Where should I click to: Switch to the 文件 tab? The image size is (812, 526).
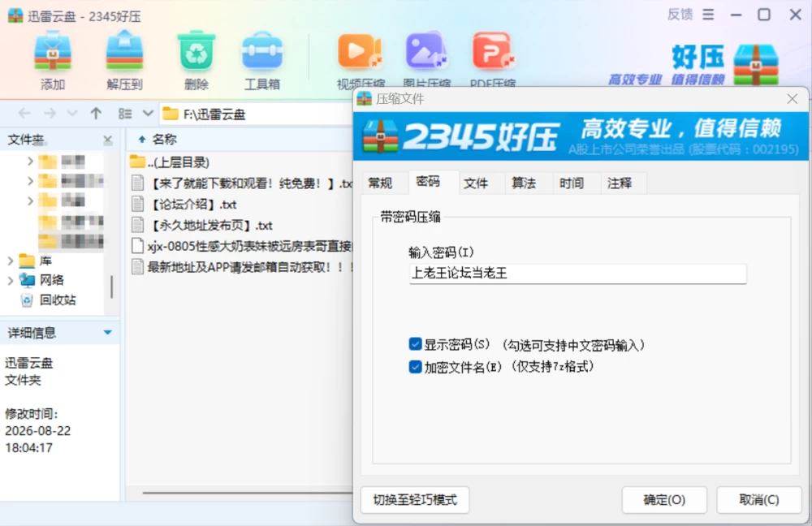point(475,183)
